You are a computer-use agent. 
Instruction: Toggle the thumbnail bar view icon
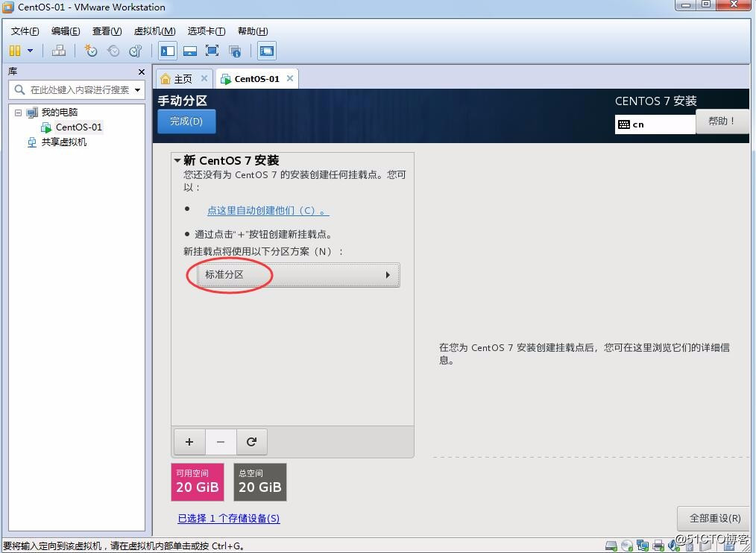(190, 51)
